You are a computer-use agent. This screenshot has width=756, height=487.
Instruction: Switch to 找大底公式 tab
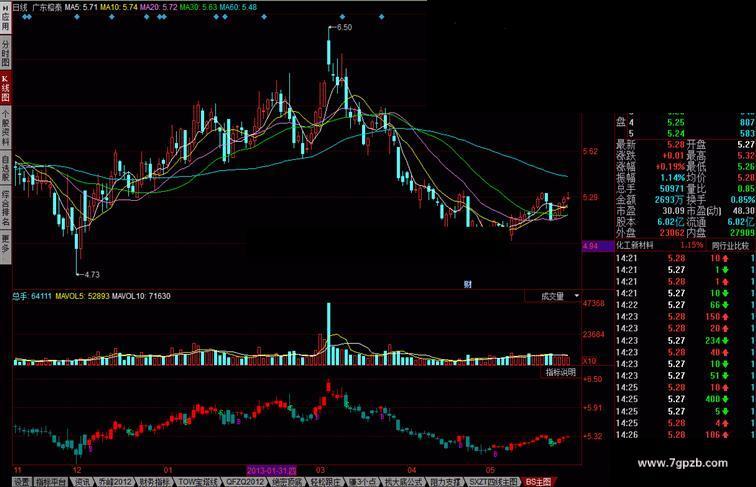(404, 482)
